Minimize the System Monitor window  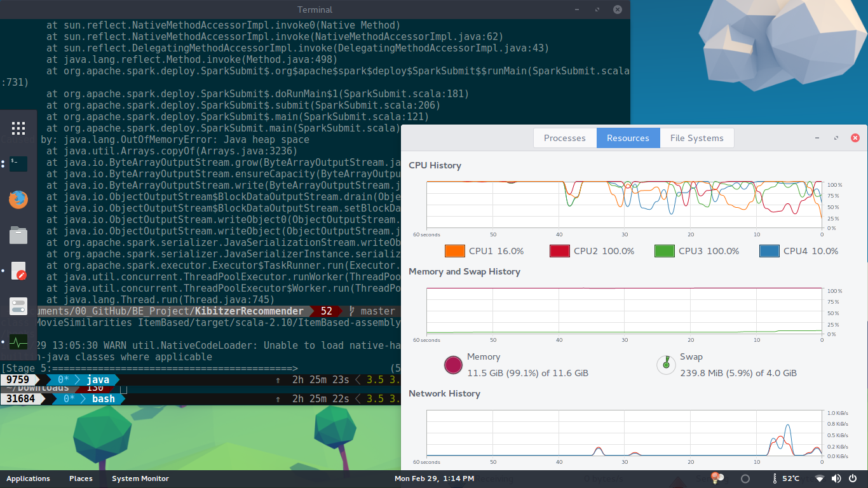(x=818, y=138)
